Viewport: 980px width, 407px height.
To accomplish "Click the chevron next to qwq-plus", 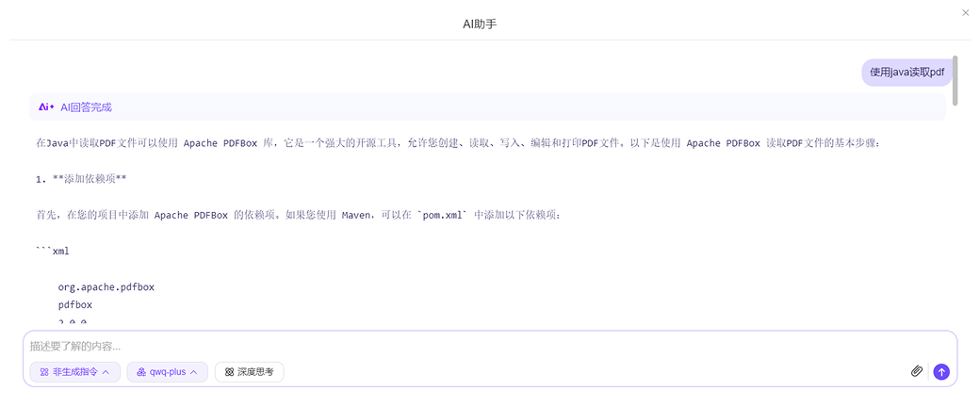I will tap(194, 372).
